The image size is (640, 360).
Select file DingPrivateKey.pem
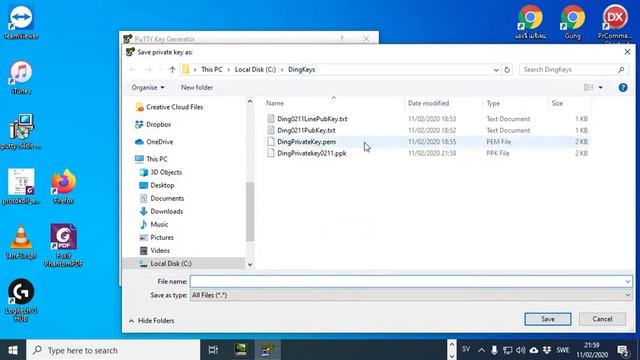coord(307,142)
